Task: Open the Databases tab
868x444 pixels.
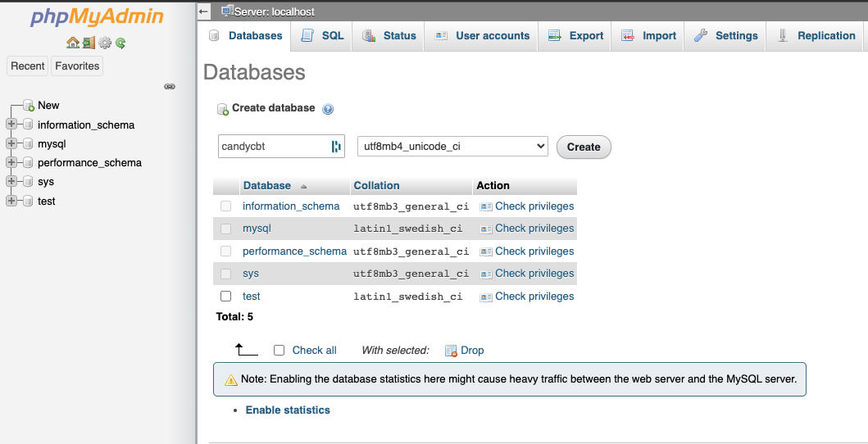Action: (x=245, y=36)
